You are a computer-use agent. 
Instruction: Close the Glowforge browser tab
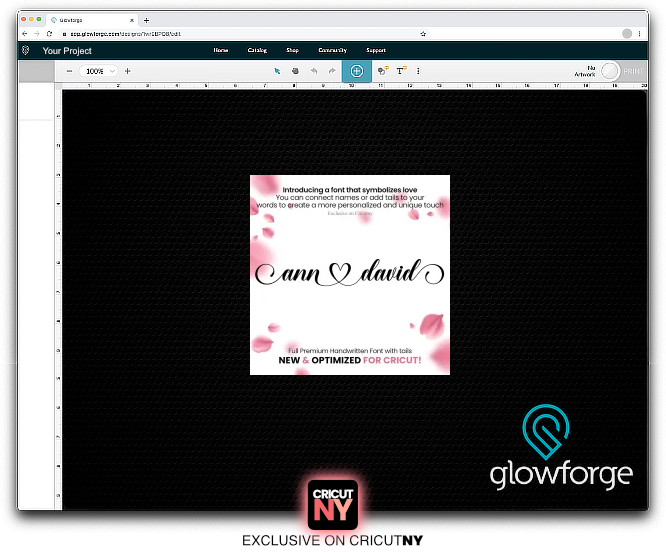point(132,20)
